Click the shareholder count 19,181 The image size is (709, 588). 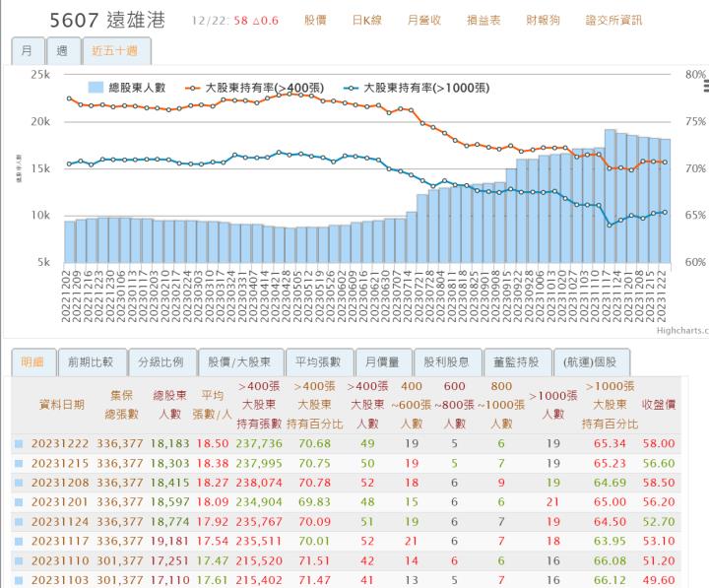pos(169,541)
